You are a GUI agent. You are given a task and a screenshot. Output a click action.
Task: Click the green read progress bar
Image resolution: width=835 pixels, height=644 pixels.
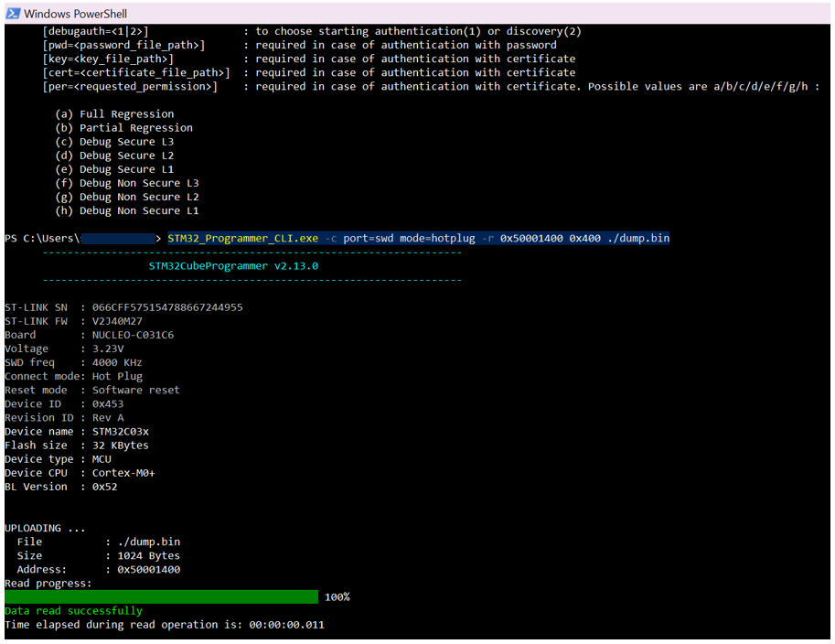coord(161,597)
